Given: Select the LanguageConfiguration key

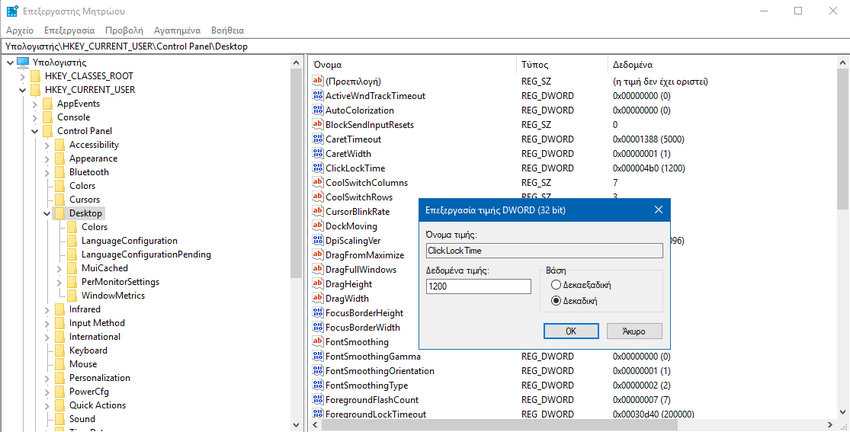Looking at the screenshot, I should [x=129, y=241].
